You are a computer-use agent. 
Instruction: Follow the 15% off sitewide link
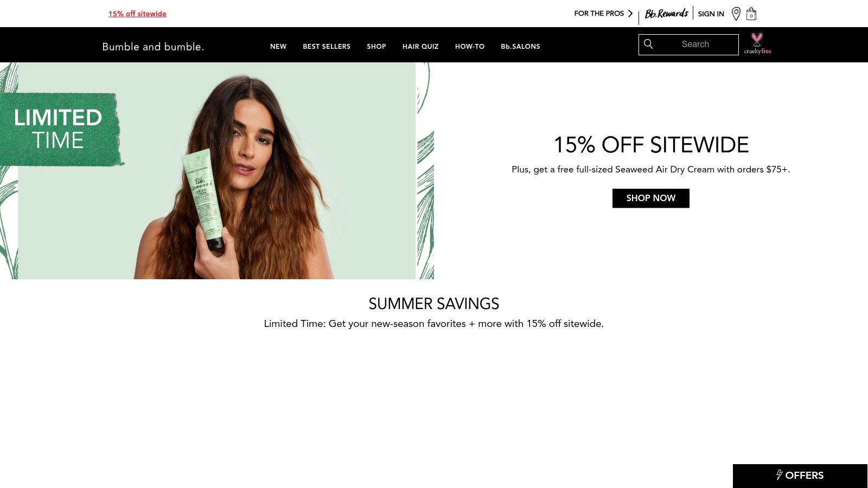137,14
